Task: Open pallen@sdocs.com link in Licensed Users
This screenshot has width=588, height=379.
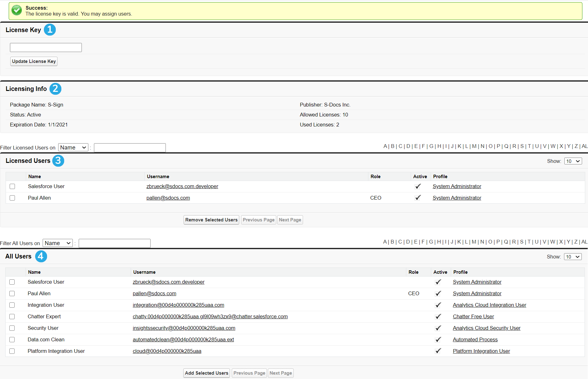Action: pyautogui.click(x=168, y=198)
